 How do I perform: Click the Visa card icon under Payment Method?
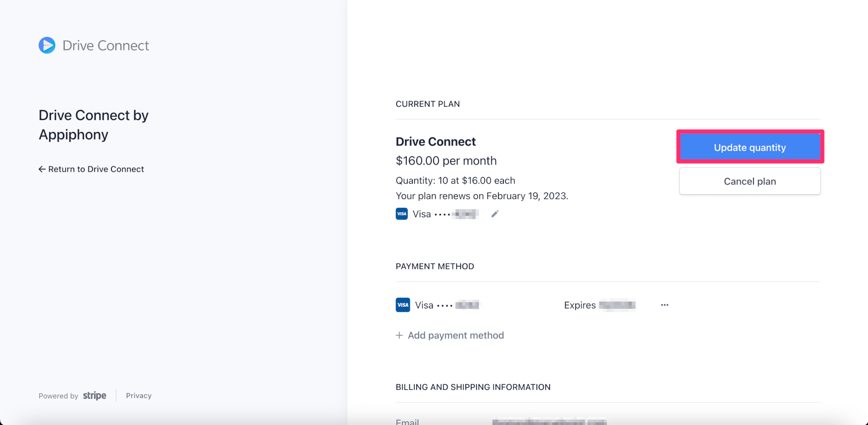(403, 305)
